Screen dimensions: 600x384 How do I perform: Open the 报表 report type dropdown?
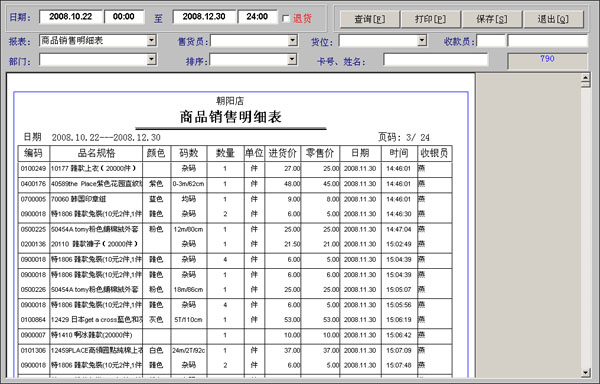152,41
